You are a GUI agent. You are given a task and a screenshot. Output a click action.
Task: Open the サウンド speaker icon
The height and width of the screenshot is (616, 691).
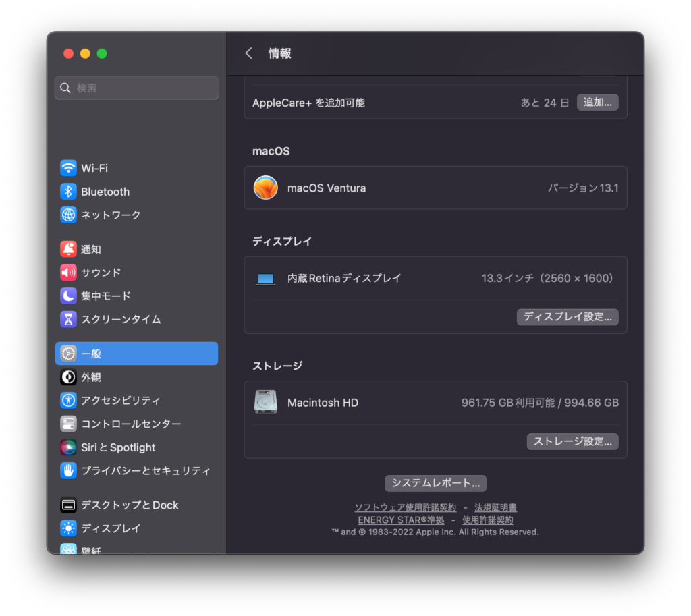click(68, 273)
